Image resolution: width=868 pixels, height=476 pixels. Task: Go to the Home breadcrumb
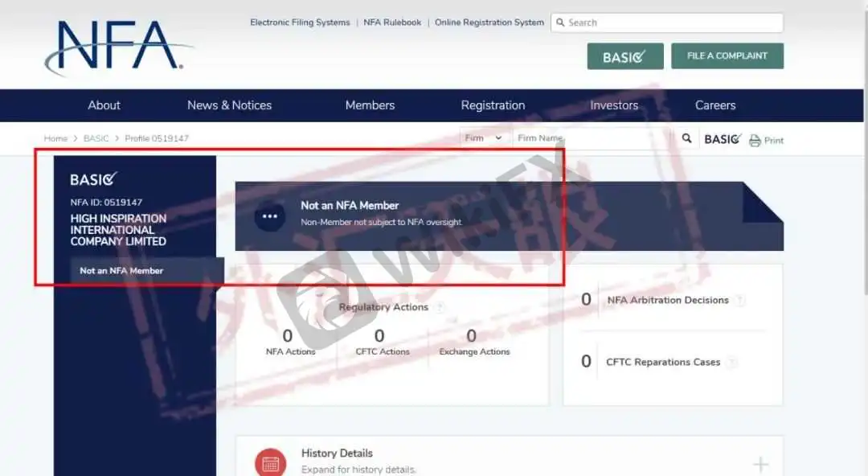(55, 138)
